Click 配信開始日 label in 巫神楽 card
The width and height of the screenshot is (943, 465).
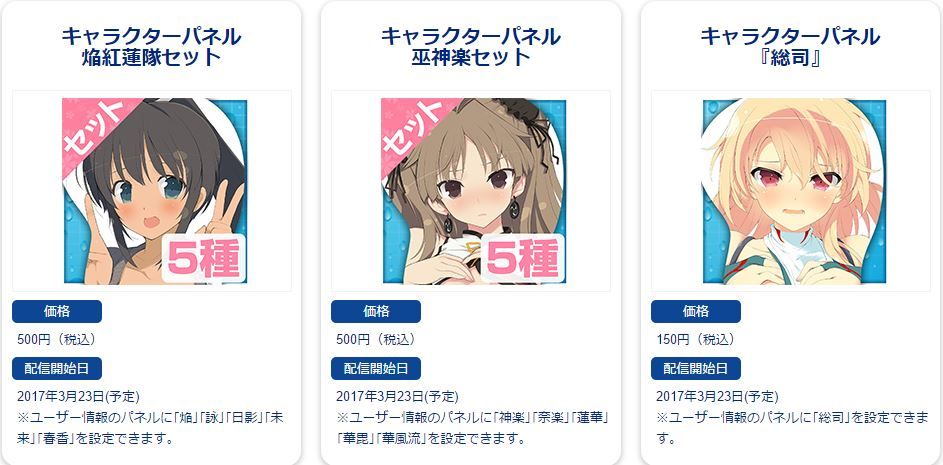(x=376, y=368)
